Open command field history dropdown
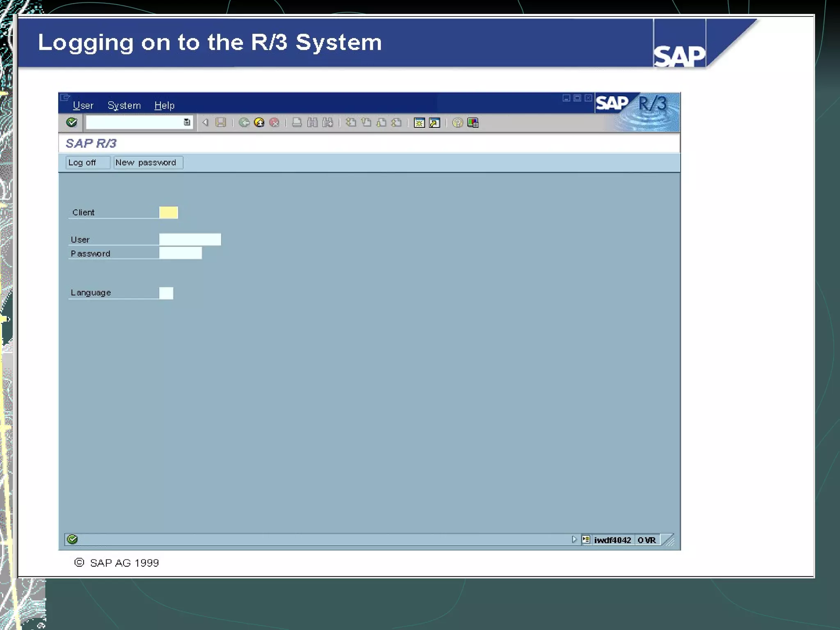Image resolution: width=840 pixels, height=630 pixels. 187,122
